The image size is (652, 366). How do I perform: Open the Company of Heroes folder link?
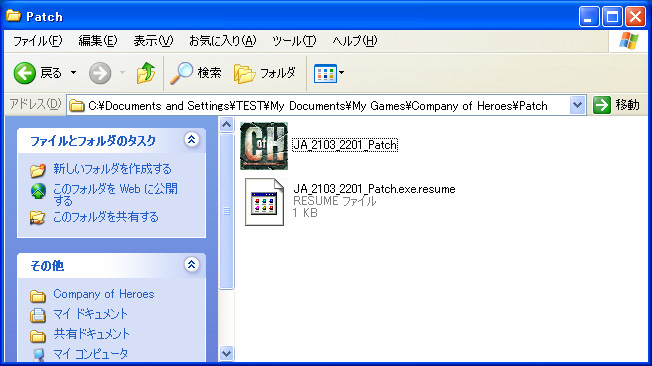click(x=104, y=294)
